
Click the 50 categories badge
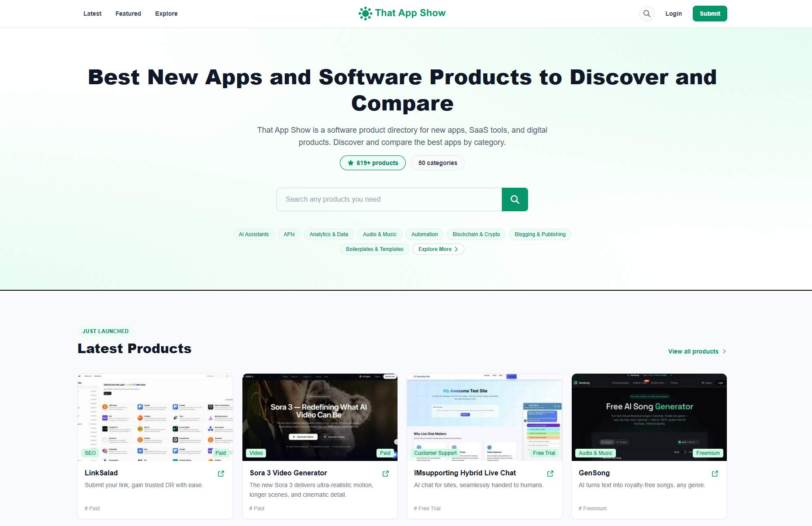(x=437, y=163)
